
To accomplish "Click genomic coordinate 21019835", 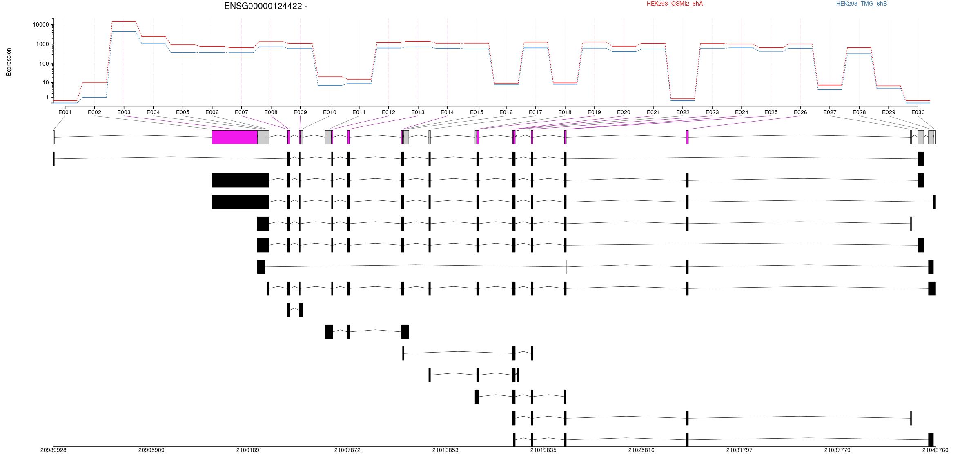I will pyautogui.click(x=543, y=450).
